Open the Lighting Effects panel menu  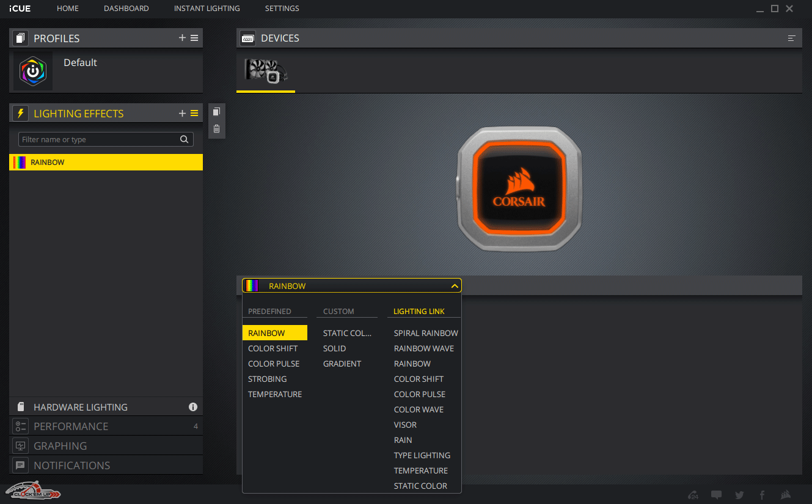point(194,113)
